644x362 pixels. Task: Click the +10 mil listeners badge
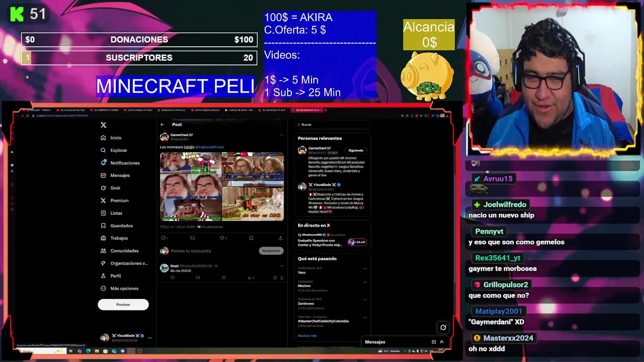pos(357,242)
